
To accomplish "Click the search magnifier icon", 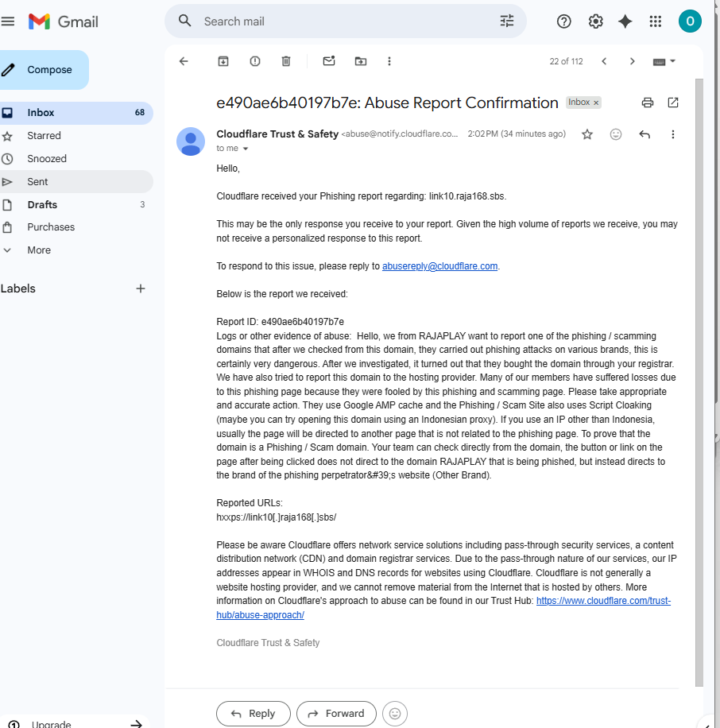I will (184, 21).
